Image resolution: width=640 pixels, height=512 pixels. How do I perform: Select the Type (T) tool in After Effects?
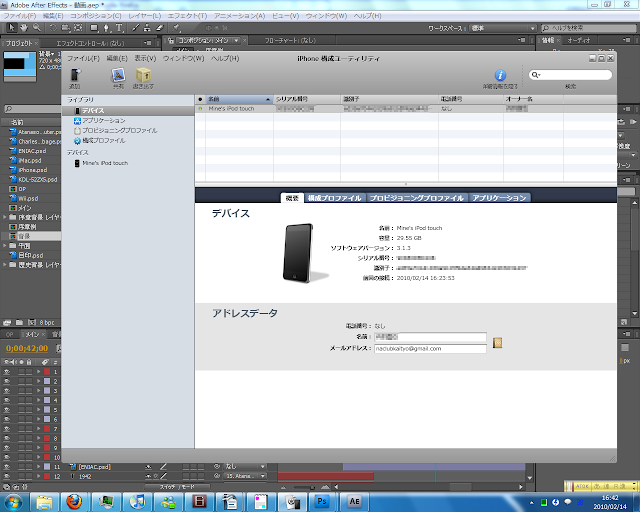119,28
